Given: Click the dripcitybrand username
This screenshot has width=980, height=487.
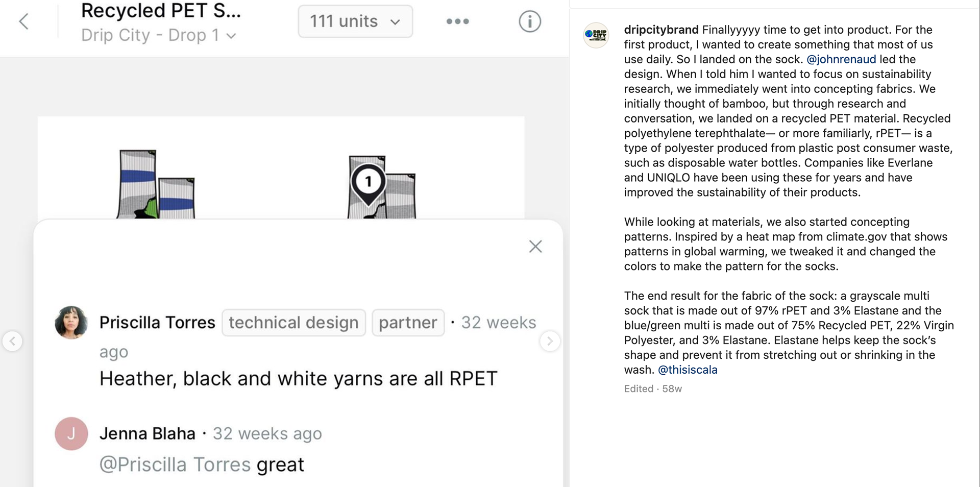Looking at the screenshot, I should point(661,30).
